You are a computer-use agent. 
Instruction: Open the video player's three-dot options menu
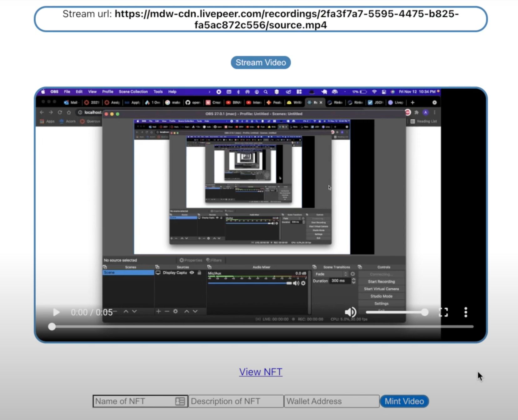pyautogui.click(x=466, y=312)
